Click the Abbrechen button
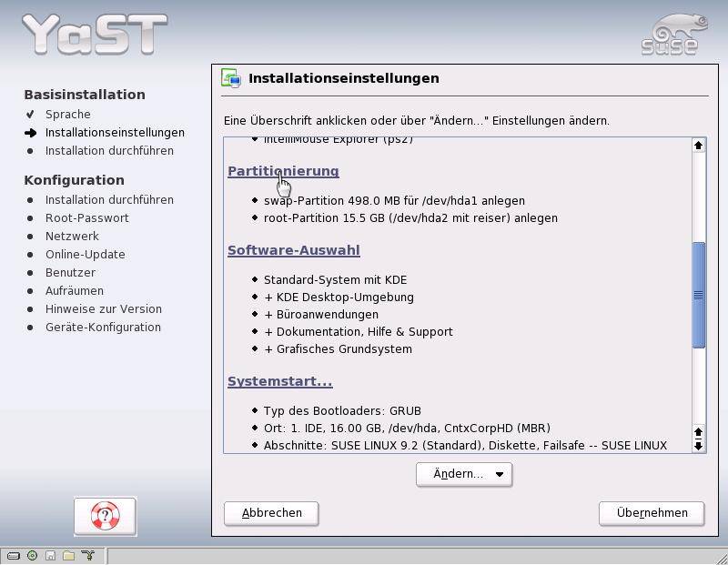Viewport: 728px width, 565px height. pyautogui.click(x=271, y=513)
